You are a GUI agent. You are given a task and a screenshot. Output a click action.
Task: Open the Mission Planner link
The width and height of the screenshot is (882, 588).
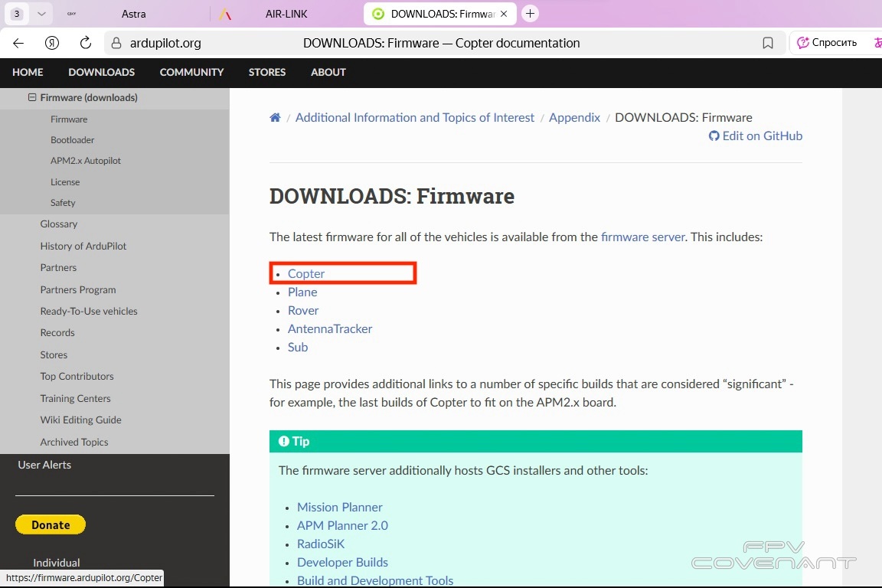pos(339,507)
